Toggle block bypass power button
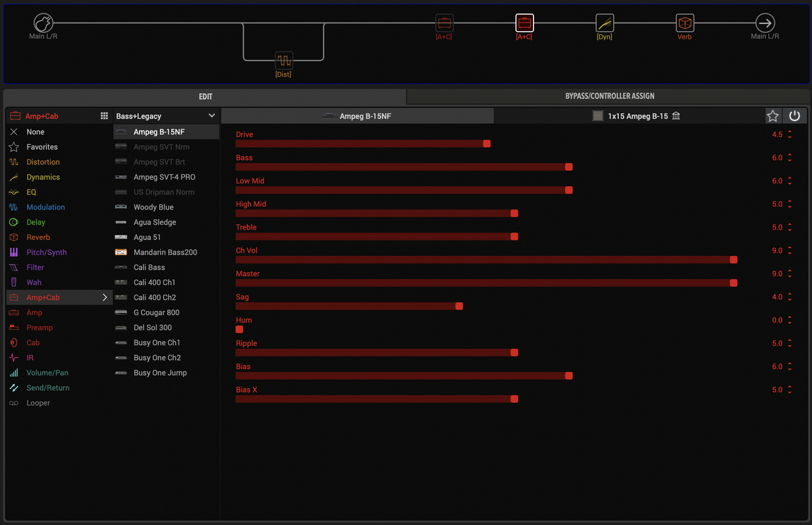The height and width of the screenshot is (525, 812). 794,116
